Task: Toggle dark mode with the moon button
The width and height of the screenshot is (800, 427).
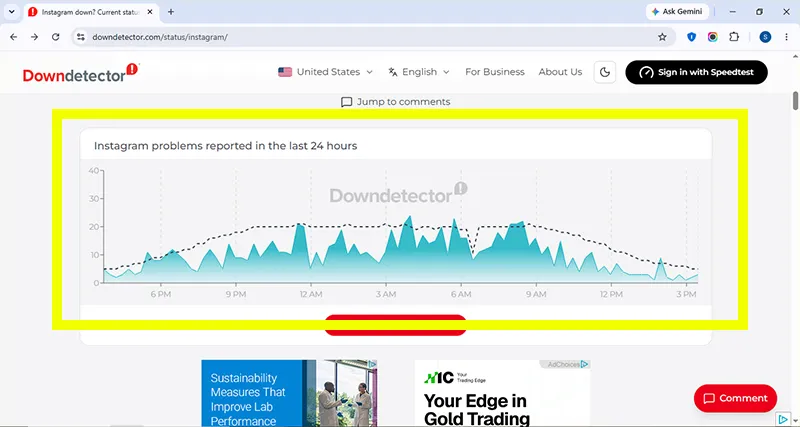Action: [605, 72]
